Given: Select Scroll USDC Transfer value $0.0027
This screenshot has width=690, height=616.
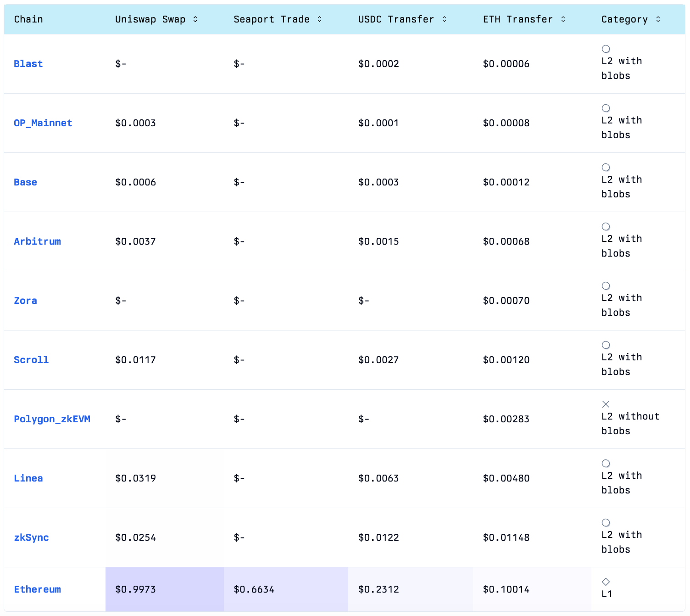Looking at the screenshot, I should (x=378, y=360).
